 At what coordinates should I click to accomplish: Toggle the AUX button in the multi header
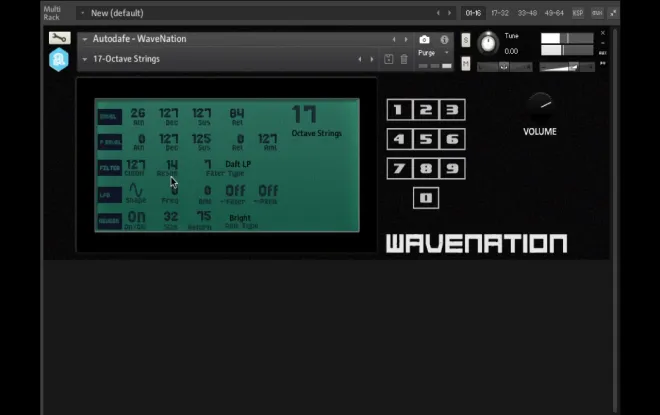(x=597, y=13)
